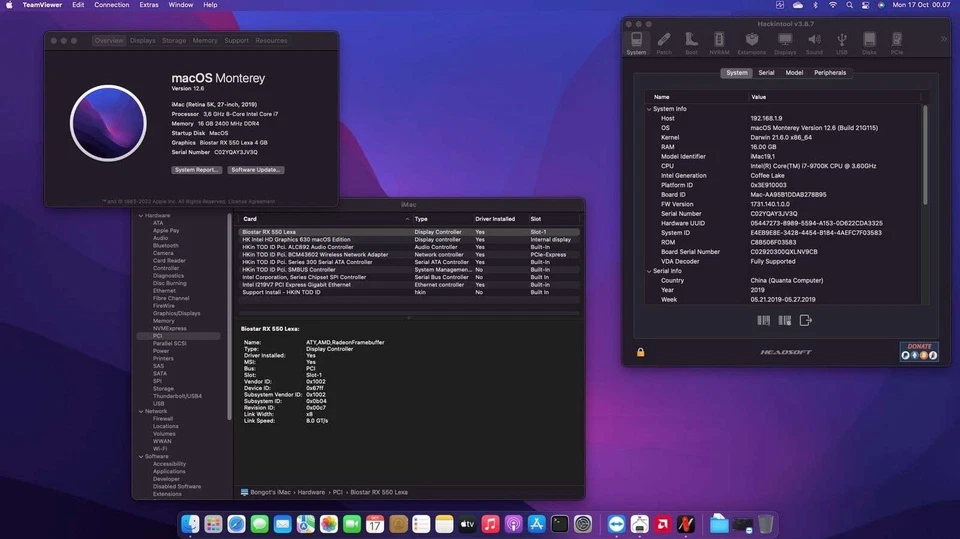960x539 pixels.
Task: Click the export icon below Hackintool table
Action: (x=806, y=320)
